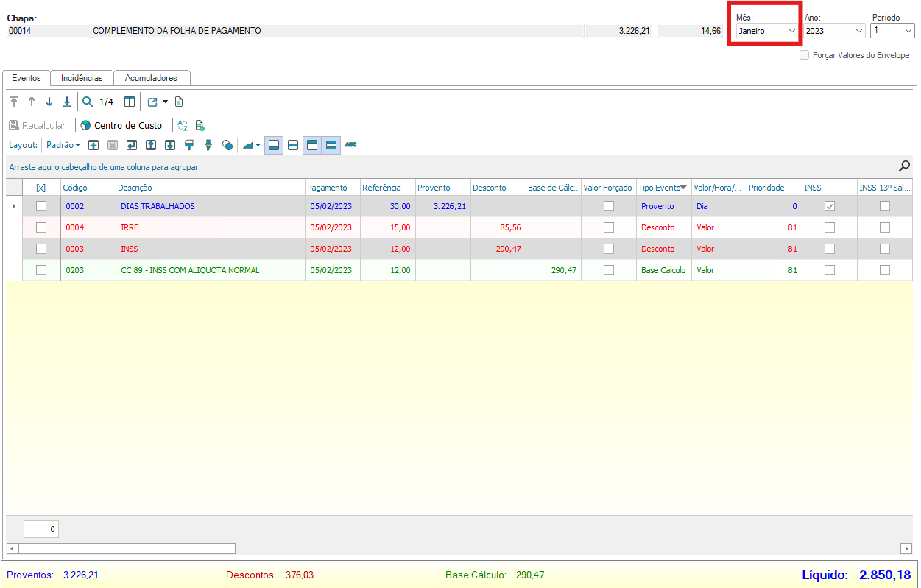Viewport: 921px width, 588px height.
Task: Click the paint roller format icon
Action: click(189, 146)
